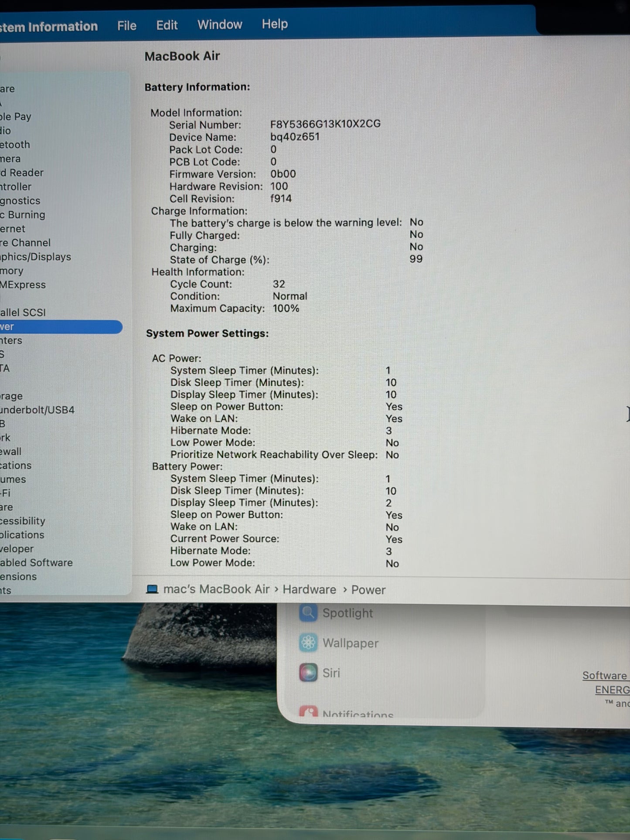The height and width of the screenshot is (840, 630).
Task: Select the Fibre Channel sidebar item
Action: (x=25, y=242)
